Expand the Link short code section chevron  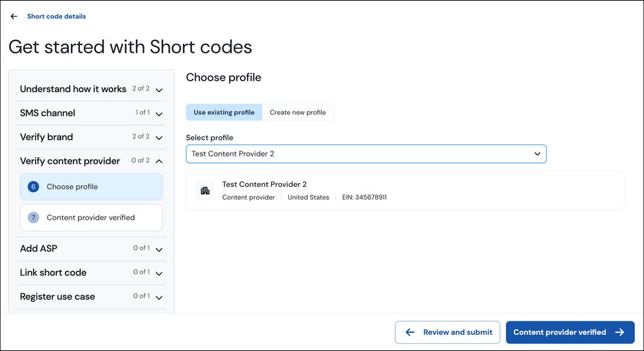point(159,273)
